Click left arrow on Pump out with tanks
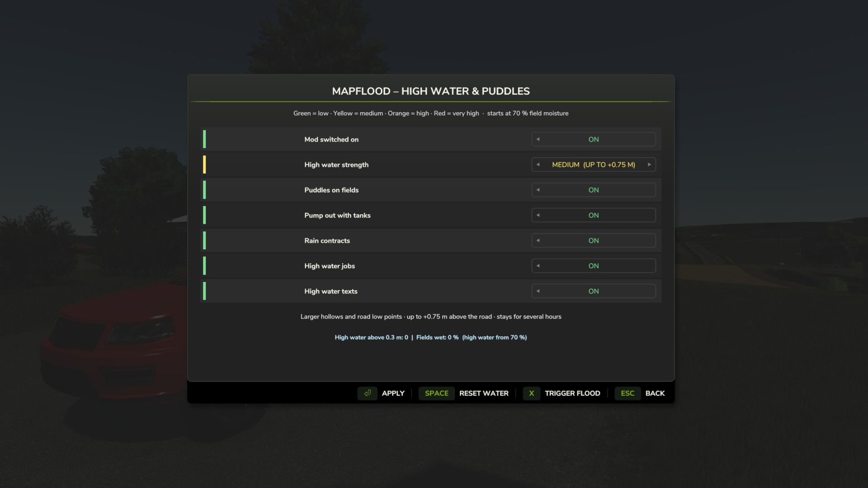 click(x=538, y=215)
